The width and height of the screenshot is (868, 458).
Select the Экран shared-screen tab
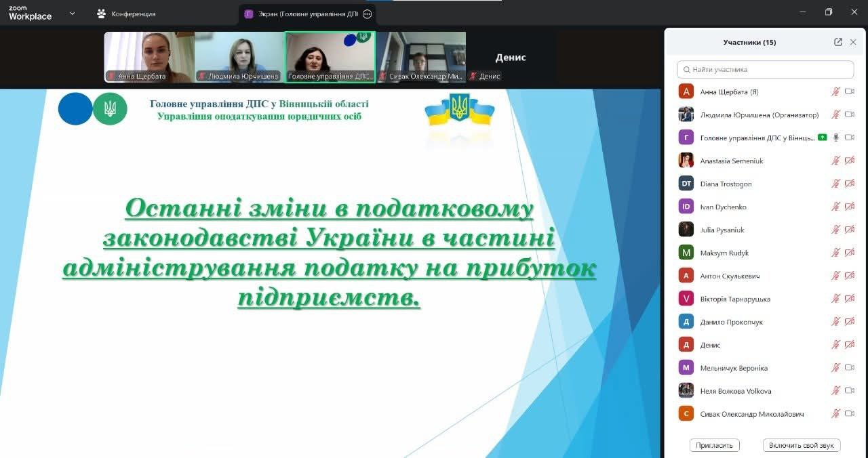coord(302,14)
